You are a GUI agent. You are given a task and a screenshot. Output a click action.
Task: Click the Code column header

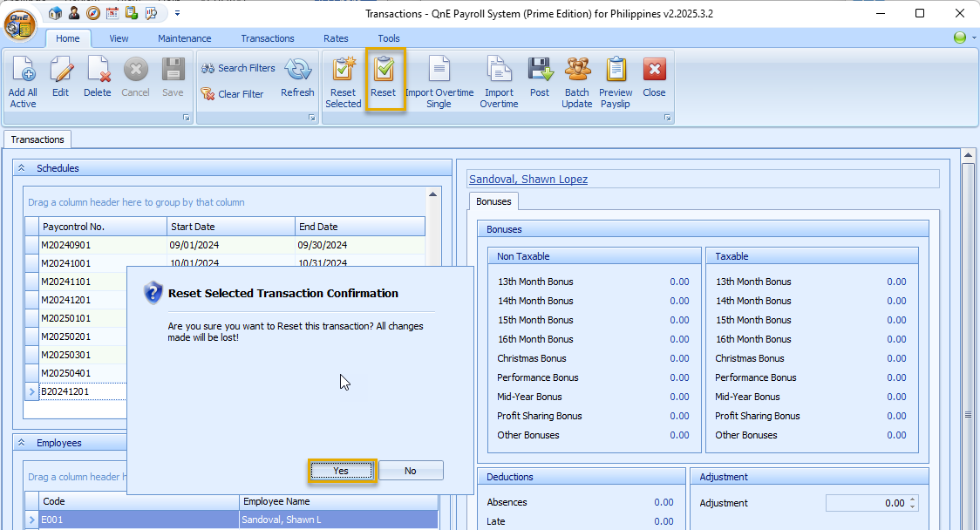coord(140,501)
